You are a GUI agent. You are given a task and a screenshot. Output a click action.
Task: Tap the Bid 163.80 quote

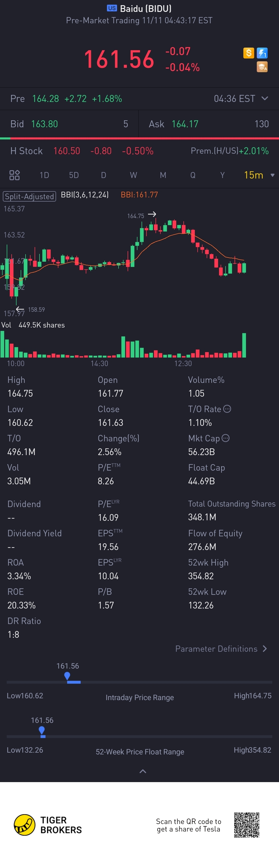coord(69,124)
